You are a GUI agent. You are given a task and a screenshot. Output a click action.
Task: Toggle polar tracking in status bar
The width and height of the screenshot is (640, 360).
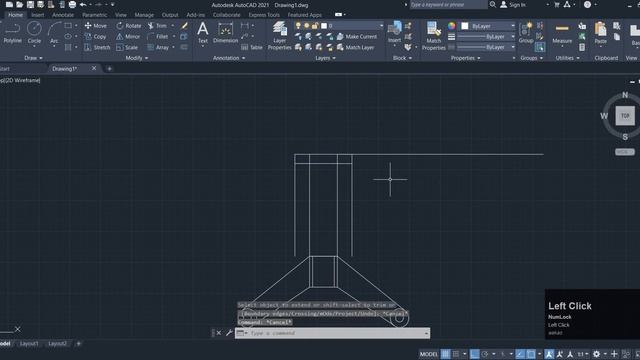click(485, 354)
